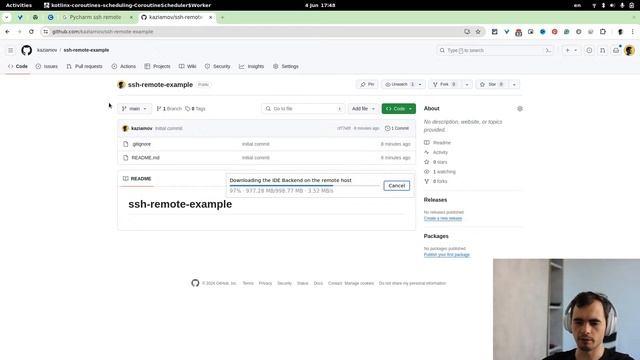Close the kaziamov/ssh-remote GitHub tab
Image resolution: width=640 pixels, height=360 pixels.
click(x=211, y=17)
